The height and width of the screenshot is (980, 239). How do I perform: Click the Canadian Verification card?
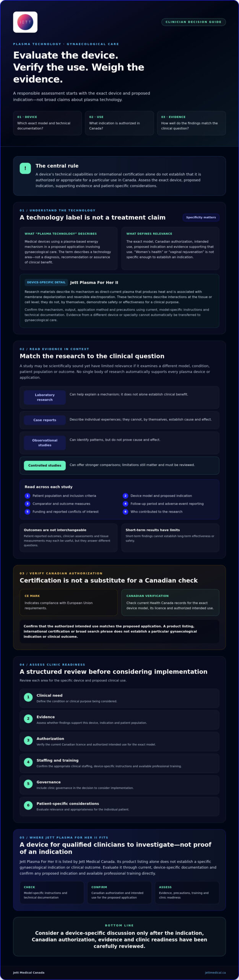[x=170, y=602]
